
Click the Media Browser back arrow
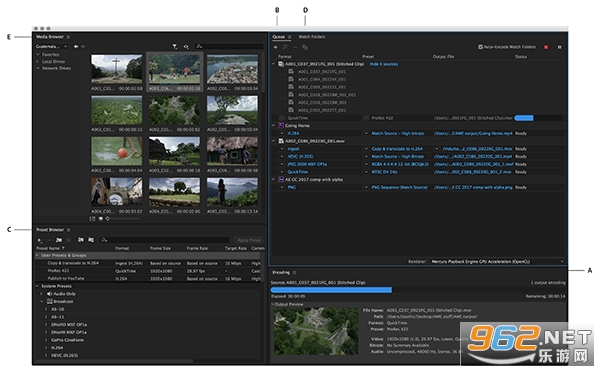coord(76,46)
